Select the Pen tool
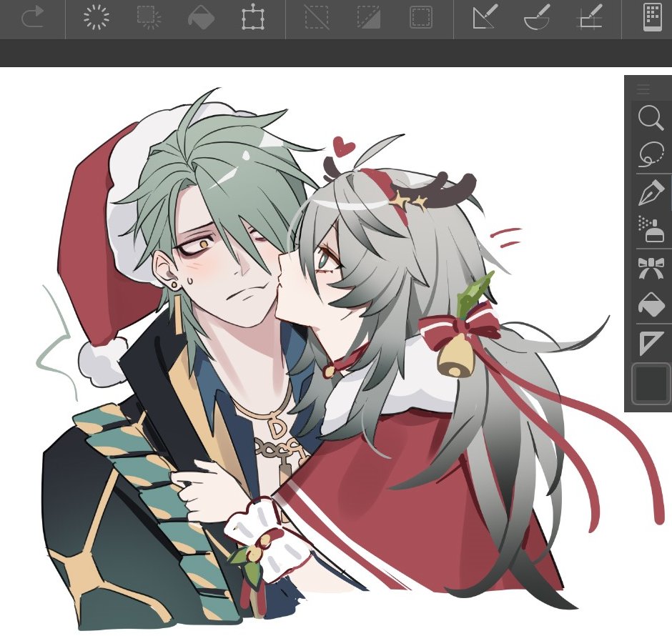672x636 pixels. (650, 194)
